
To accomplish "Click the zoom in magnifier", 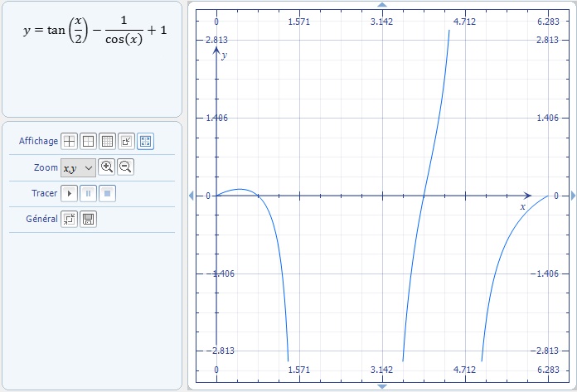I will point(107,167).
